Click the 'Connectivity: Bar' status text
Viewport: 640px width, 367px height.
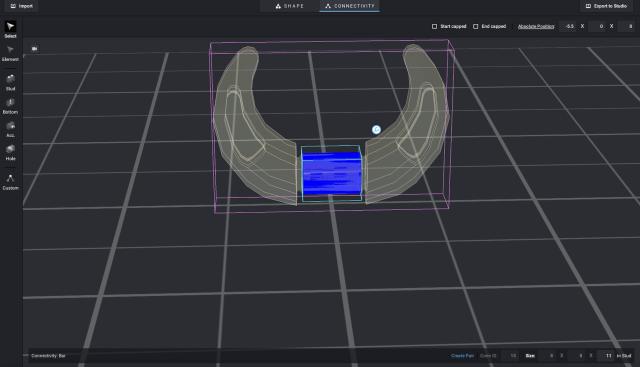[x=48, y=356]
